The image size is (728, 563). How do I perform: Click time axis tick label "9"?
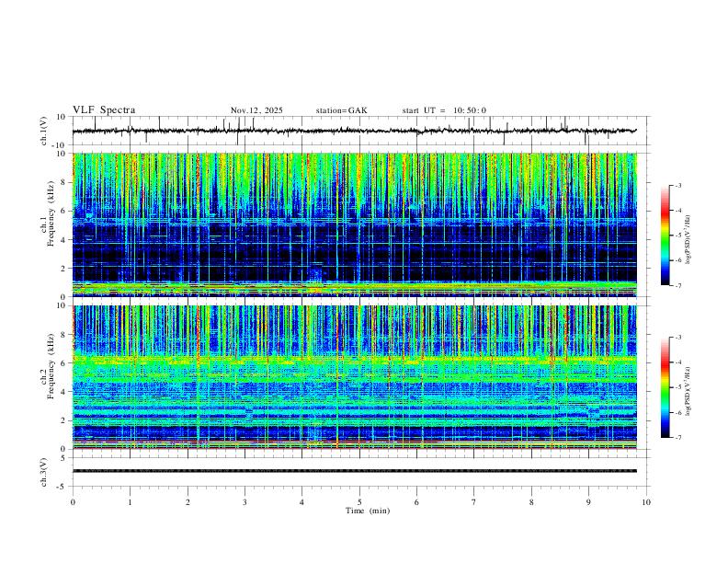pyautogui.click(x=588, y=502)
